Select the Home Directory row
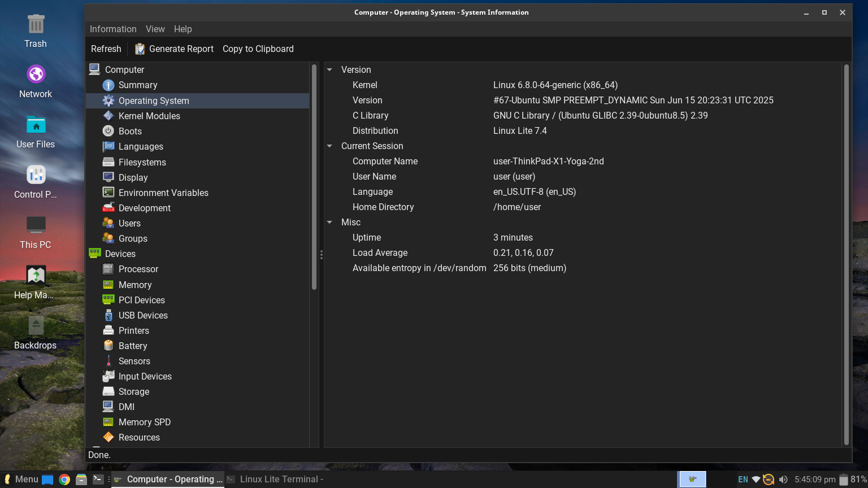This screenshot has width=868, height=488. point(582,207)
